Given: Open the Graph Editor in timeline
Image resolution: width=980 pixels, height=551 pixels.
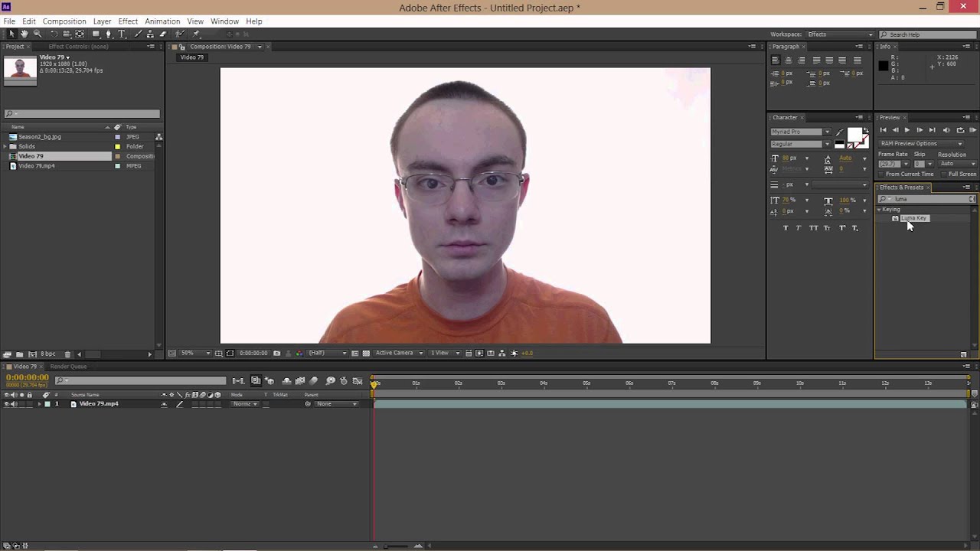Looking at the screenshot, I should 358,380.
